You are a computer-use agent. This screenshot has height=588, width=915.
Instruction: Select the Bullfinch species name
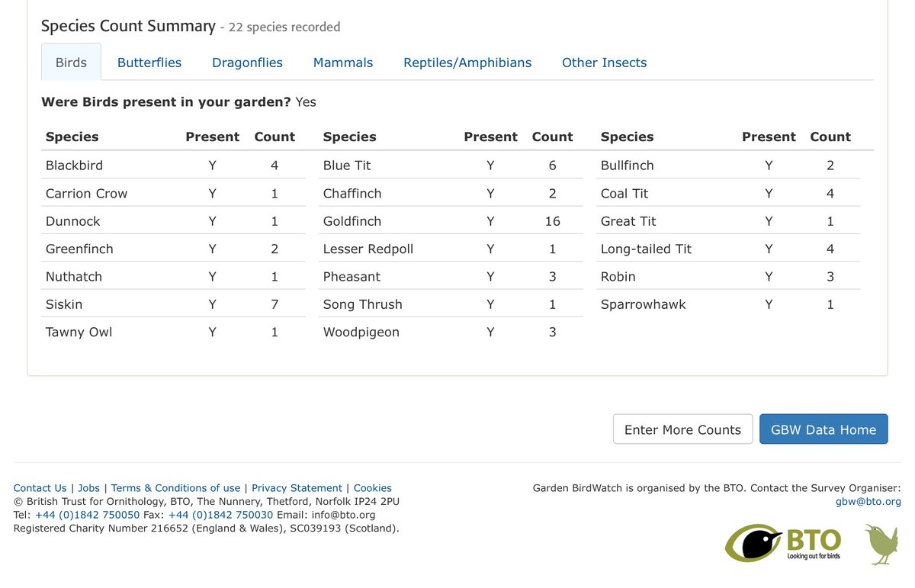(628, 165)
